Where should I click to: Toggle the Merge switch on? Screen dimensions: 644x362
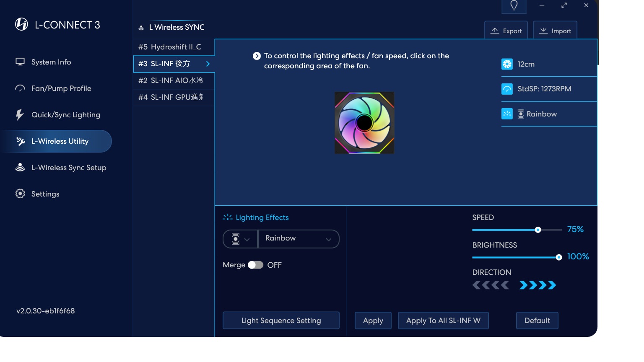pyautogui.click(x=255, y=265)
